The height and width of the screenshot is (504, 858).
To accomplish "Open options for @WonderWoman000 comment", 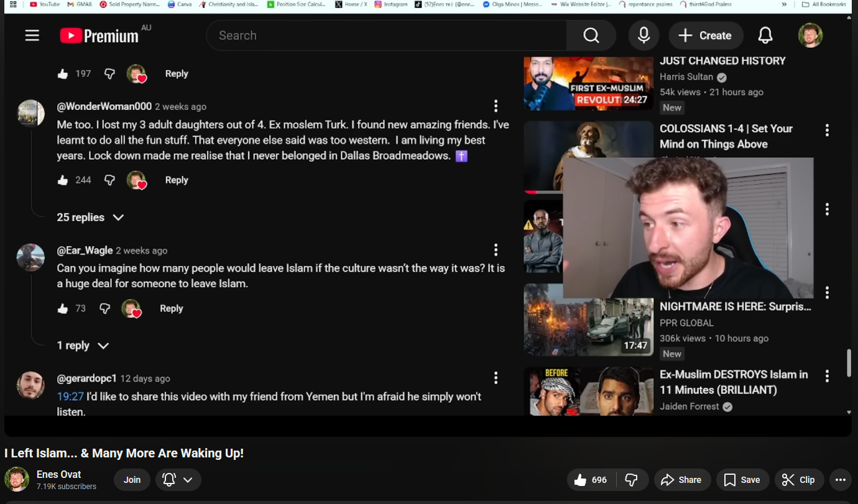I will 496,106.
